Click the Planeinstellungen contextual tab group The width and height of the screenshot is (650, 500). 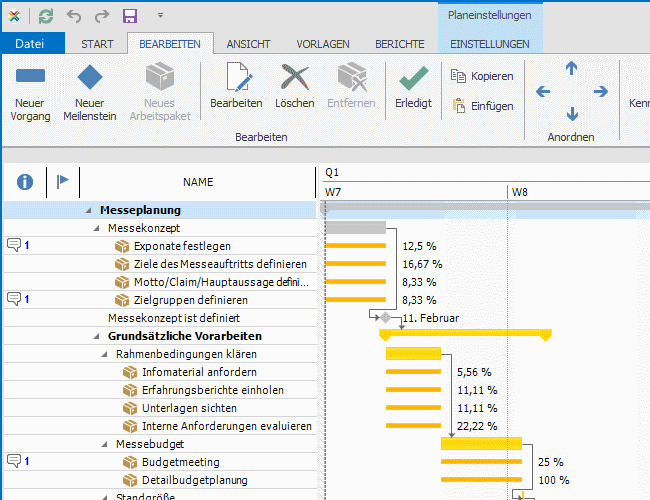click(x=490, y=15)
